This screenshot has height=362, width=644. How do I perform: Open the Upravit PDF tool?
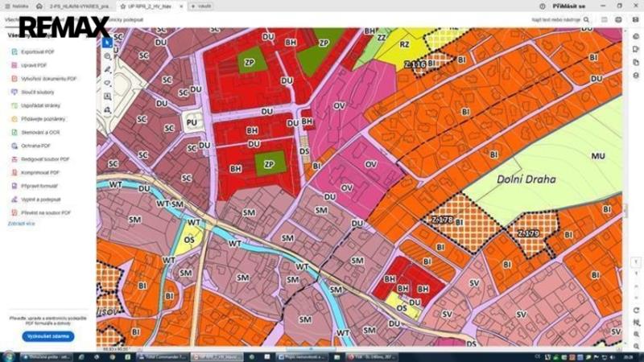35,64
